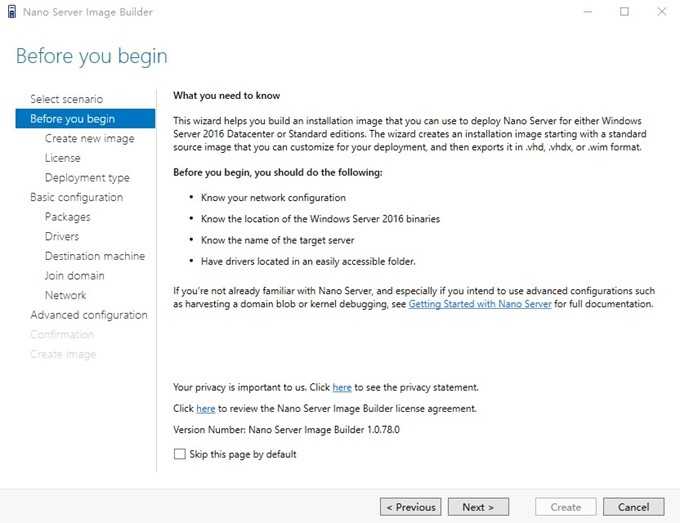
Task: Open Destination machine step
Action: (95, 256)
